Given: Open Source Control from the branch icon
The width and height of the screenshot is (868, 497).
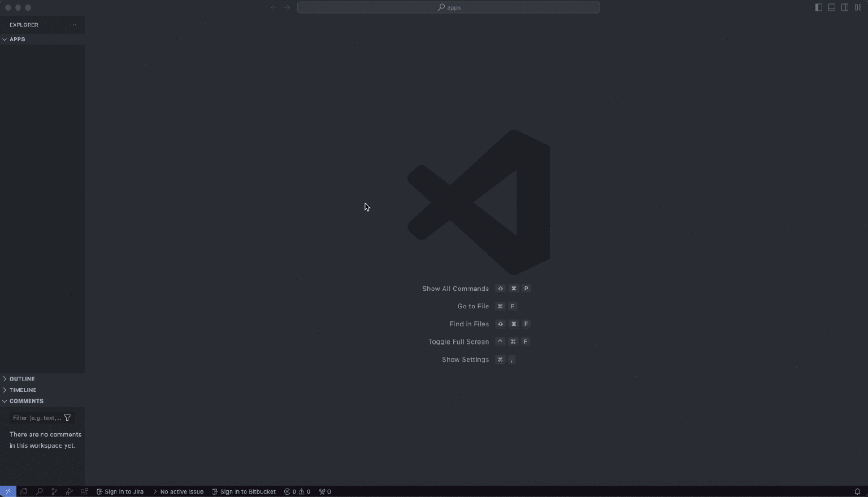Looking at the screenshot, I should coord(54,491).
